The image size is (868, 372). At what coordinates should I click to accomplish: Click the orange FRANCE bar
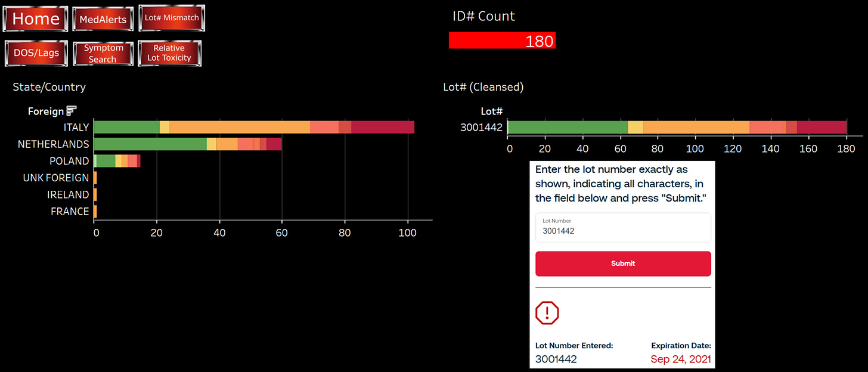coord(95,211)
